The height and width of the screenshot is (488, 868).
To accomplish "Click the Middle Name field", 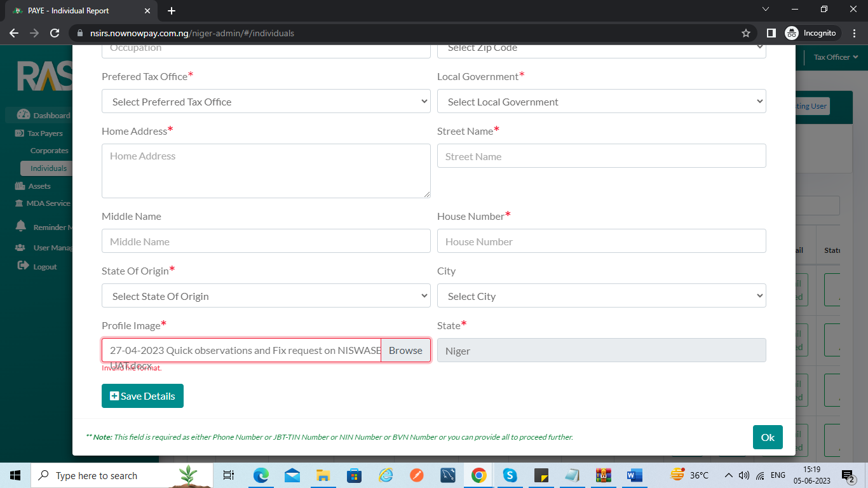I will 266,241.
